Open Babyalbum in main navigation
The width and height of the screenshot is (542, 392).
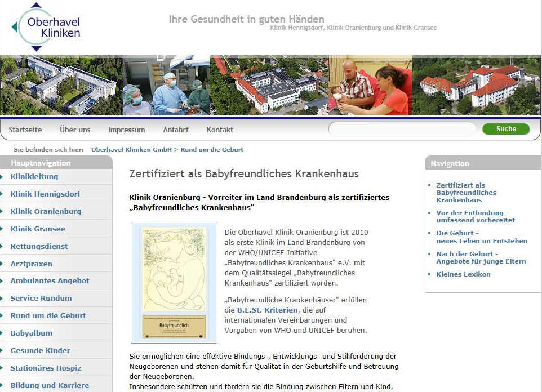tap(32, 333)
